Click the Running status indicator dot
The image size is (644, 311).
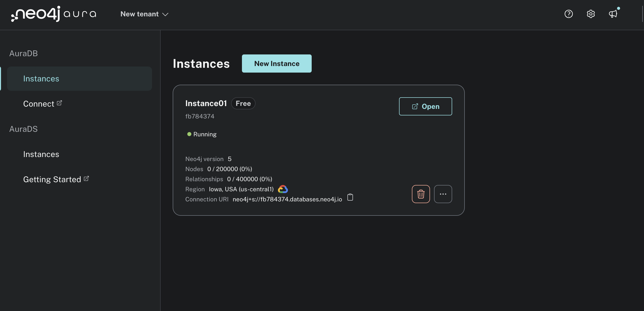point(189,134)
